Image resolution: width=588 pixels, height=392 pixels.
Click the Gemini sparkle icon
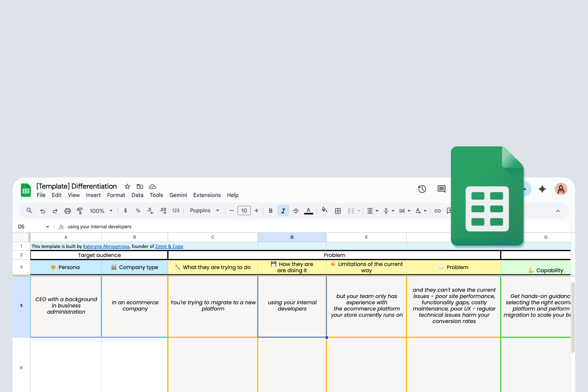click(542, 189)
